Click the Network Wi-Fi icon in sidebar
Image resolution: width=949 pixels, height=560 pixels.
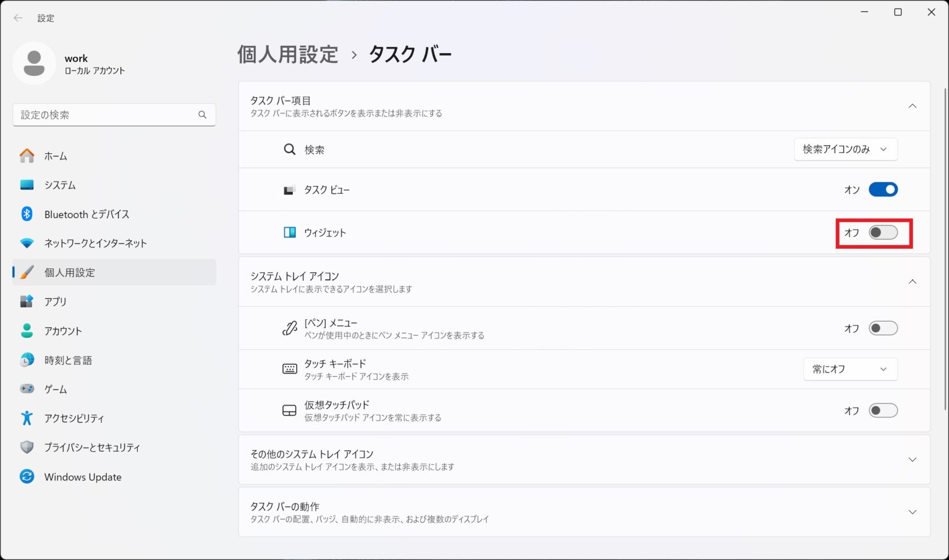(x=27, y=243)
